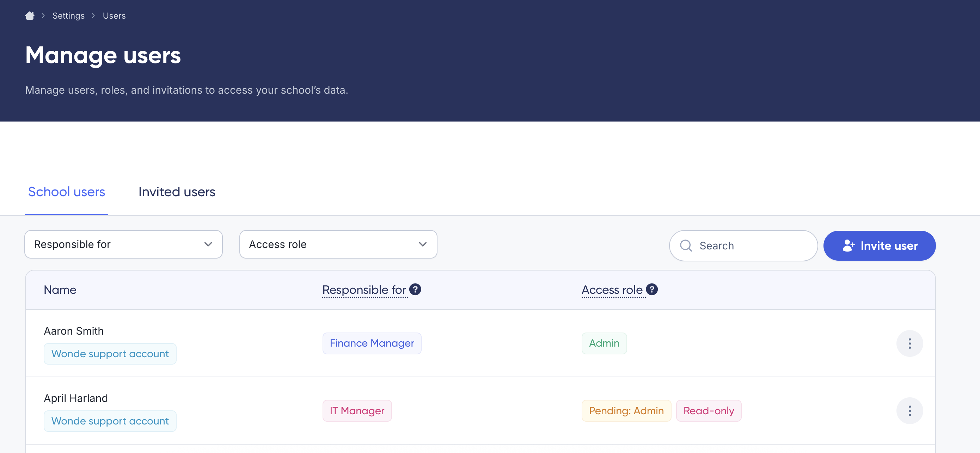980x453 pixels.
Task: Expand the Access role filter dropdown
Action: coord(338,244)
